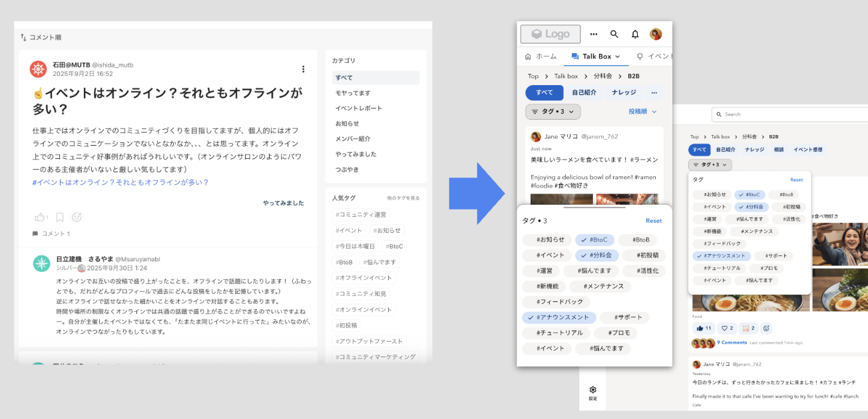Open the three-dot menu in mobile header
868x419 pixels.
(594, 34)
